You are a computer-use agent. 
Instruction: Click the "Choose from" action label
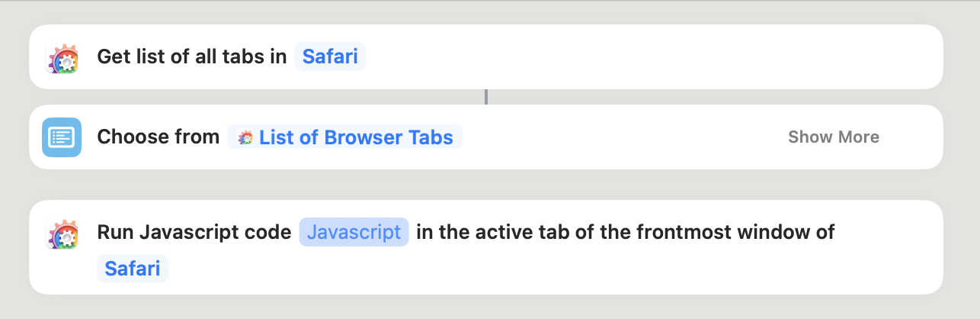click(159, 137)
